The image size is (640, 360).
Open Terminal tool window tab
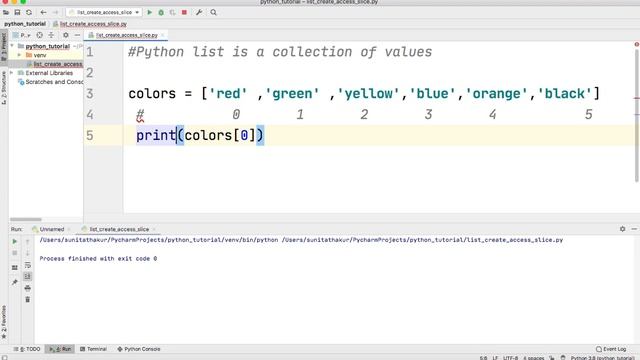tap(93, 349)
